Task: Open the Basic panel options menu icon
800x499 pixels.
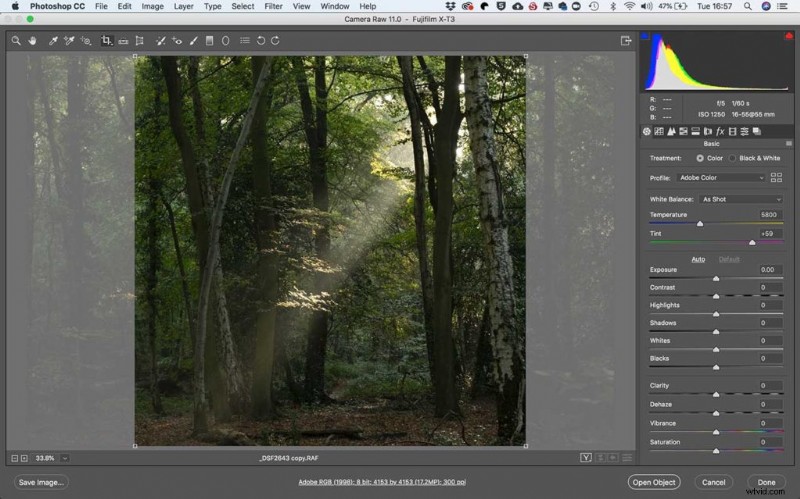Action: pos(789,144)
